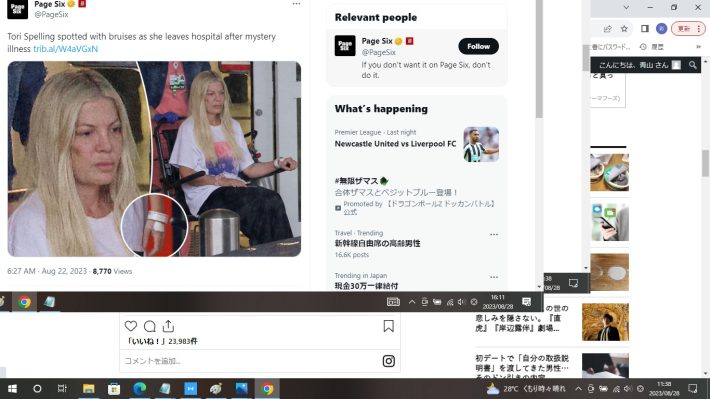Open the 現金30万一律給付 trending topic
The width and height of the screenshot is (710, 399).
(366, 286)
